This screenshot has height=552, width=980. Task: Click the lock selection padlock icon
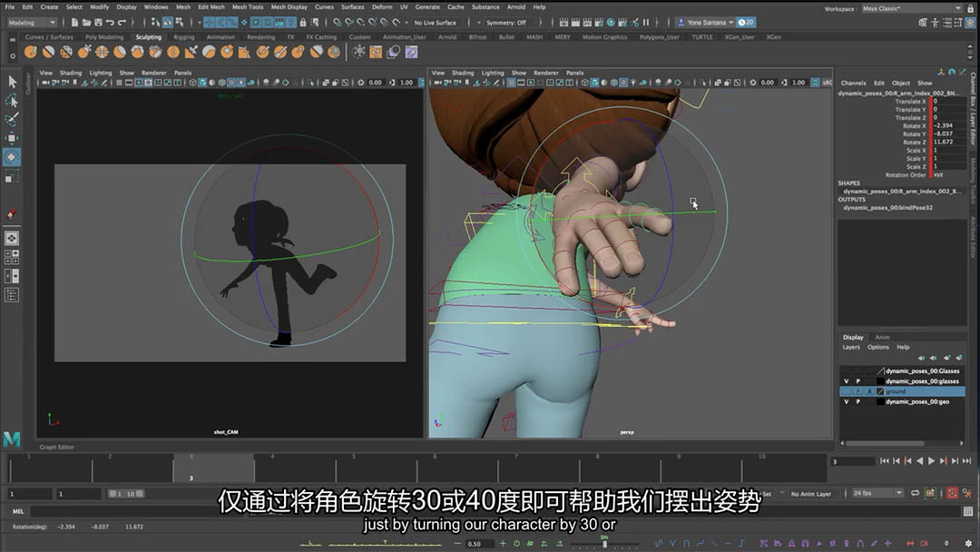pyautogui.click(x=303, y=23)
